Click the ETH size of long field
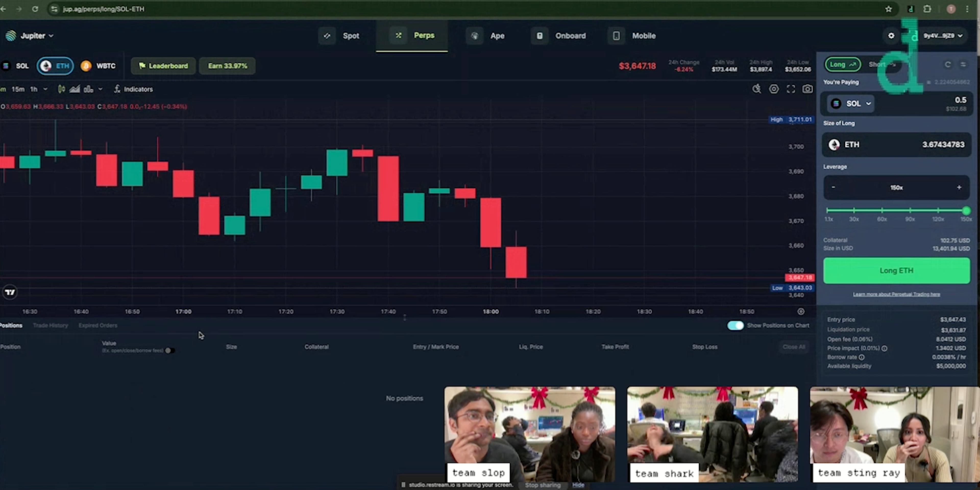The height and width of the screenshot is (490, 980). [896, 144]
